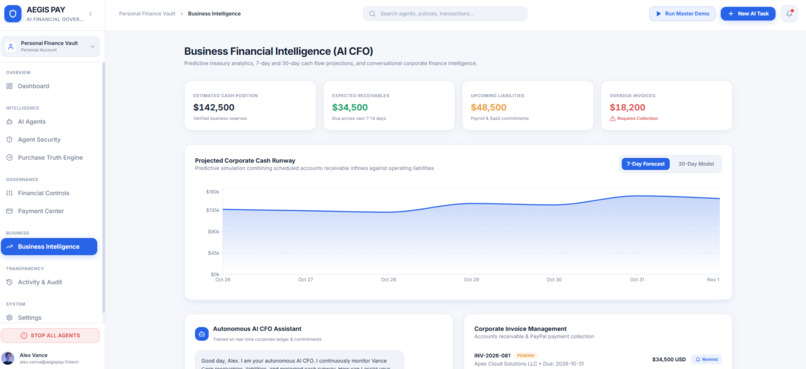The image size is (806, 369).
Task: Open notifications bell
Action: (789, 14)
